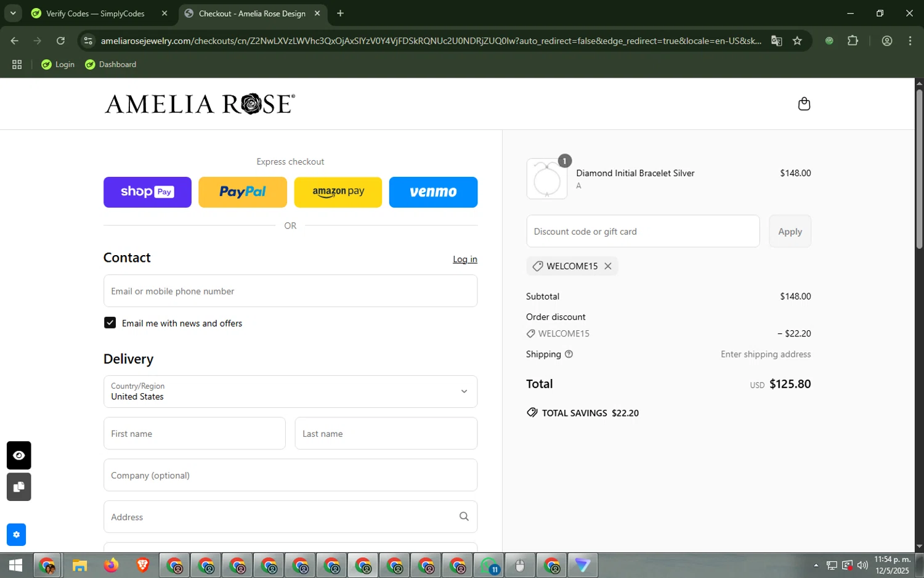Click the green extension icon in toolbar
The width and height of the screenshot is (924, 578).
[829, 41]
